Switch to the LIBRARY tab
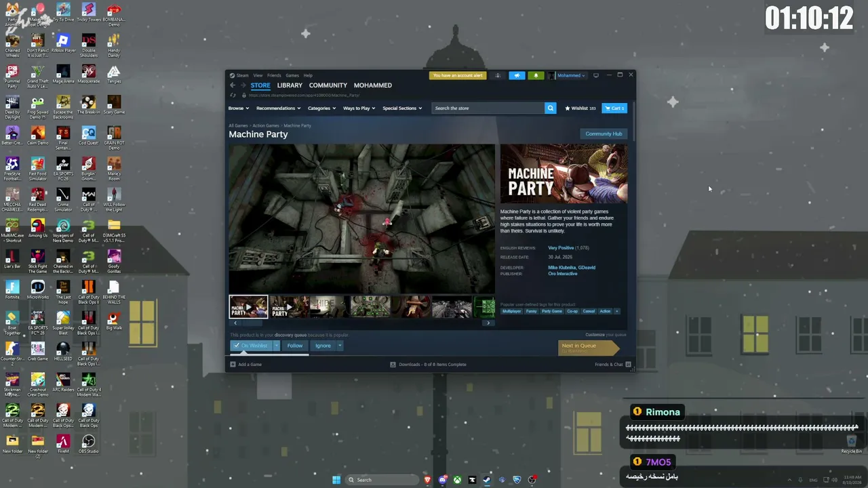Image resolution: width=868 pixels, height=488 pixels. [290, 85]
